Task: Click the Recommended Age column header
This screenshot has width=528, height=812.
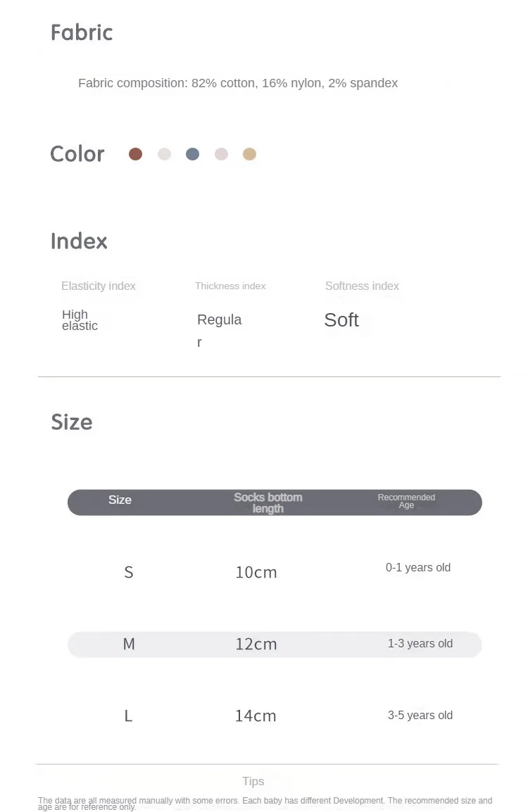Action: tap(406, 501)
